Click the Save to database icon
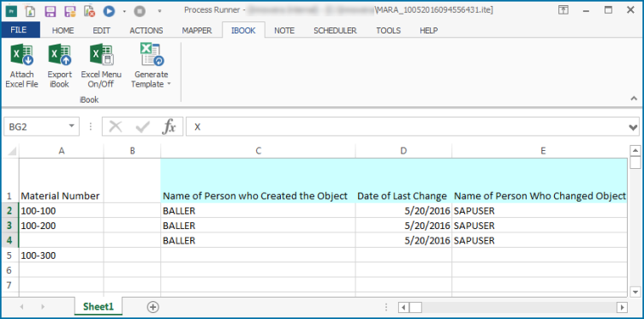The width and height of the screenshot is (644, 319). click(x=70, y=10)
